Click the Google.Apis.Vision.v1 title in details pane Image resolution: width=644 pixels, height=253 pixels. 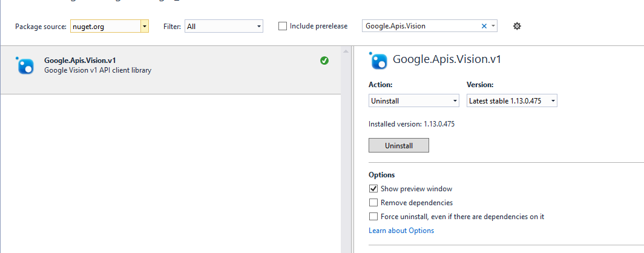pyautogui.click(x=447, y=59)
